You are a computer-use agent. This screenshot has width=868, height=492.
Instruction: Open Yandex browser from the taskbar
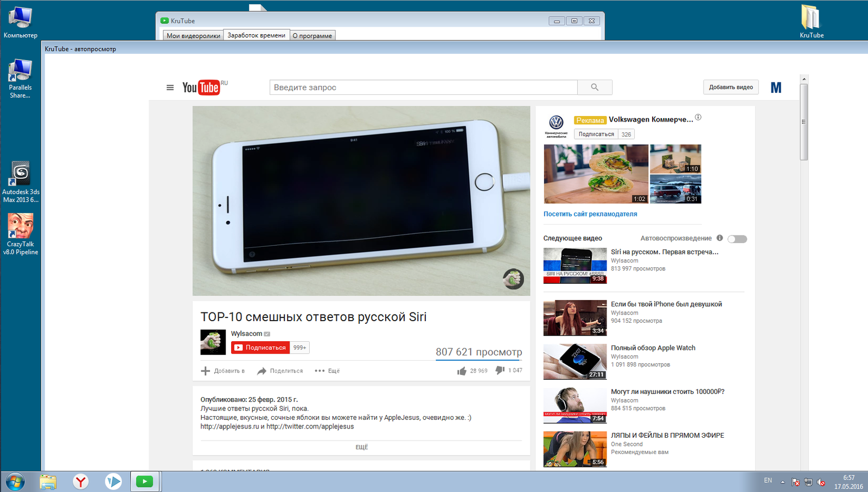click(x=81, y=481)
